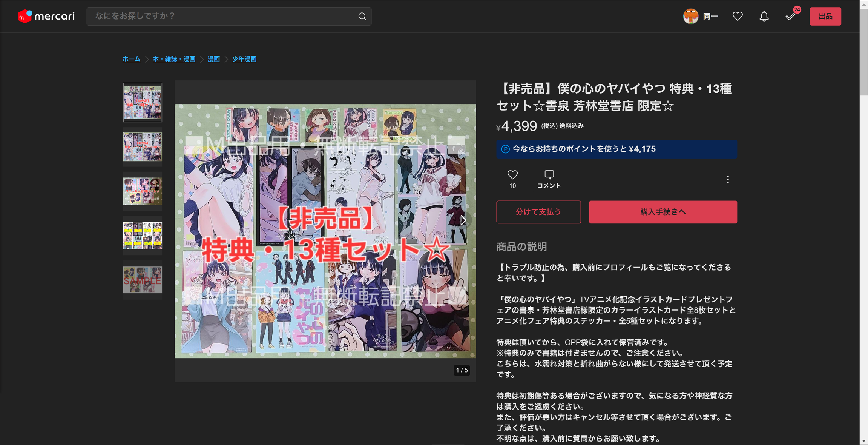
Task: Open the favorites heart in header
Action: [x=738, y=16]
